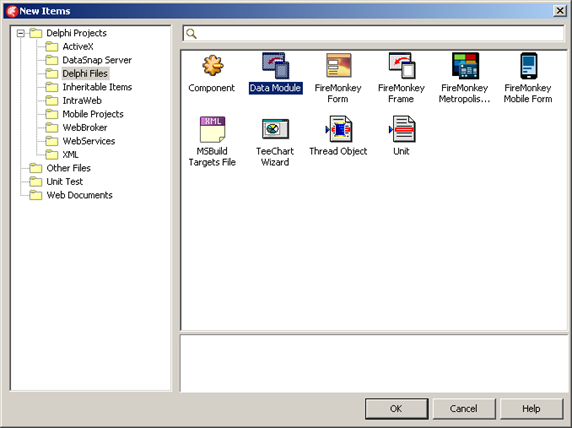Choose the Unit file icon
Screen dimensions: 572x428
(402, 129)
